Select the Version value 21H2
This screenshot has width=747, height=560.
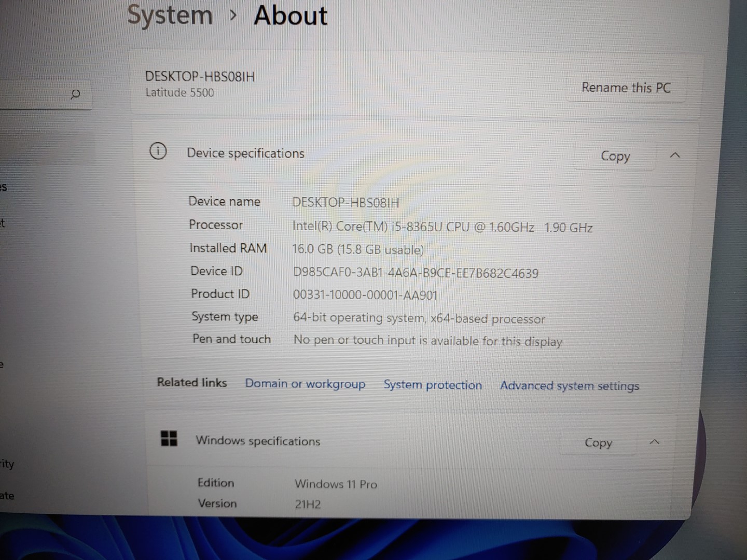point(308,504)
